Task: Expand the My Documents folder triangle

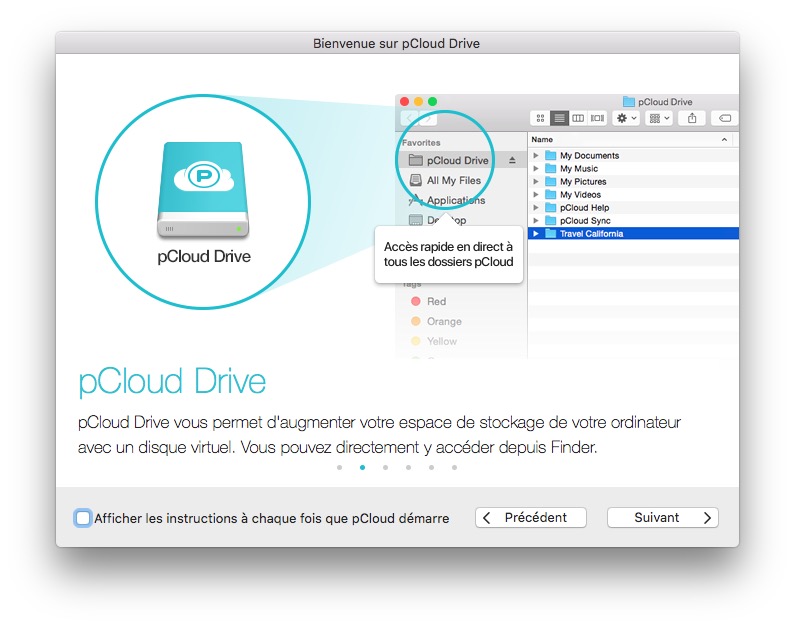Action: (536, 155)
